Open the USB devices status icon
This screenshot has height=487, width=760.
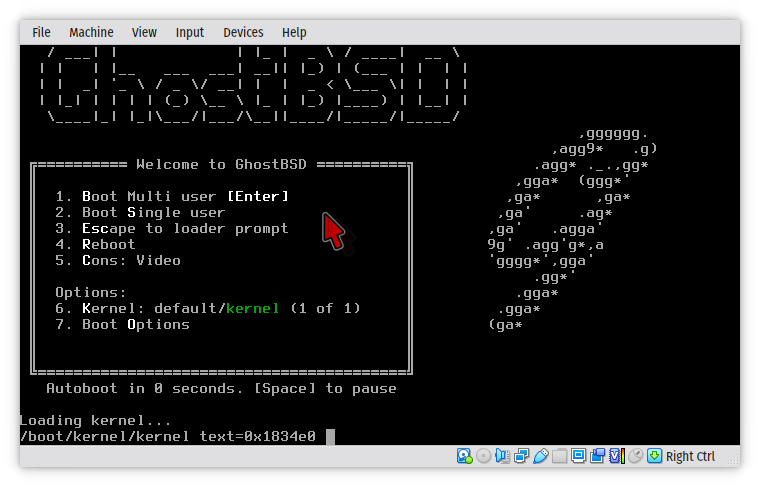coord(540,456)
